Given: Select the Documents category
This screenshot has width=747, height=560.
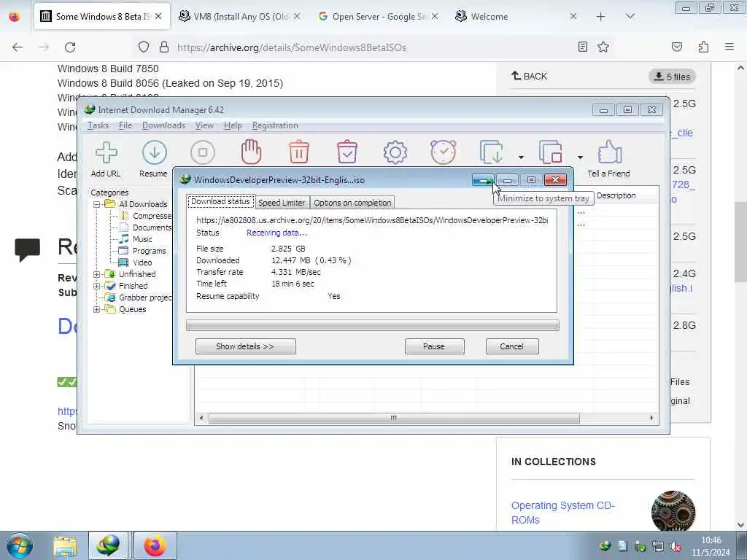Looking at the screenshot, I should point(146,227).
